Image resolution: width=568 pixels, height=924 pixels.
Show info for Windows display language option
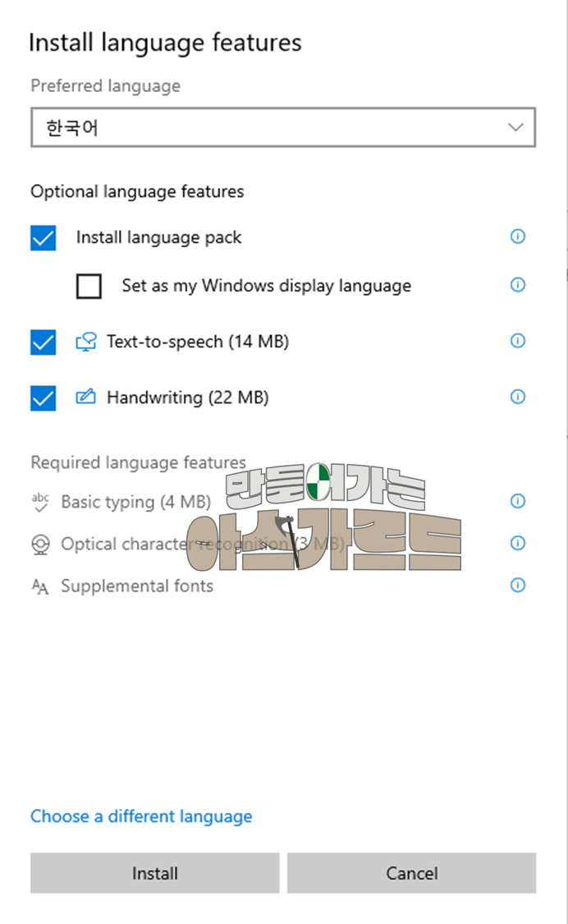(517, 285)
